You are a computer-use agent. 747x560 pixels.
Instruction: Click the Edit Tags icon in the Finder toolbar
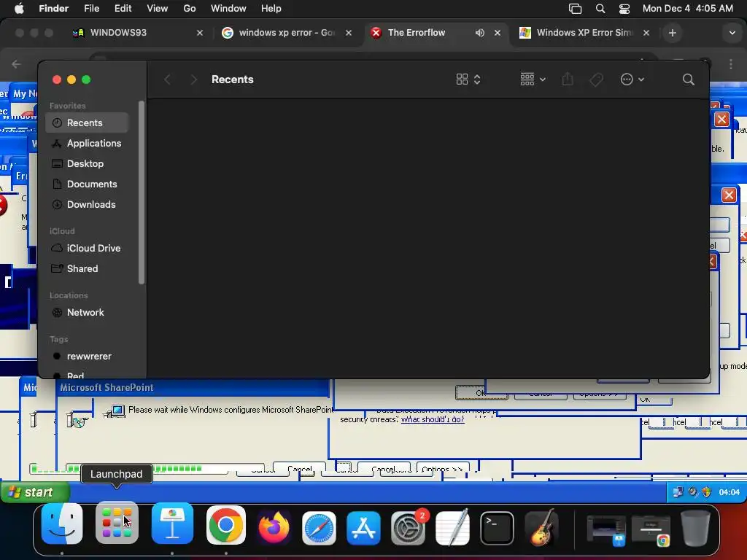pyautogui.click(x=596, y=79)
